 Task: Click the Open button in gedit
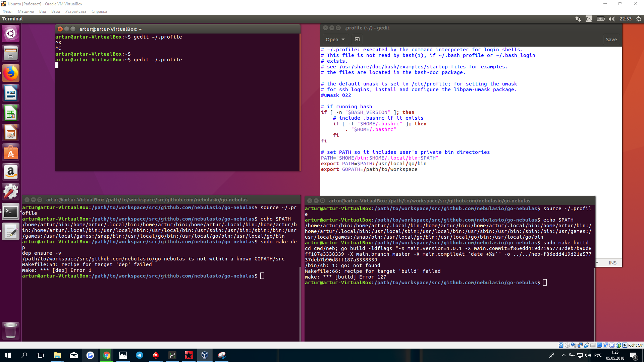332,40
